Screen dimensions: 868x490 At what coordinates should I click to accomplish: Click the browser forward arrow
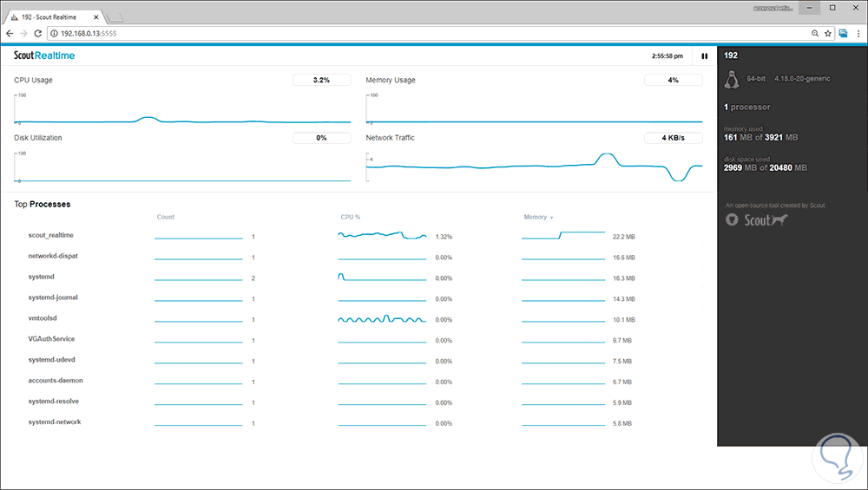(23, 33)
